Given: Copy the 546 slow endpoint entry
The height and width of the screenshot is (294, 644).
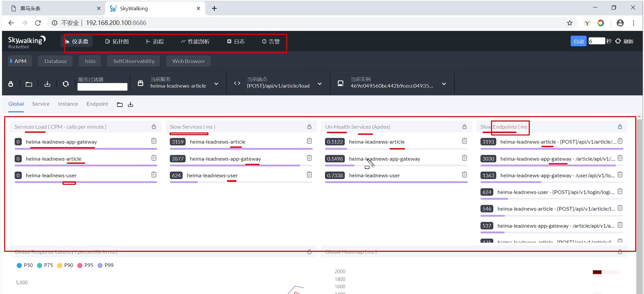Looking at the screenshot, I should tap(620, 208).
